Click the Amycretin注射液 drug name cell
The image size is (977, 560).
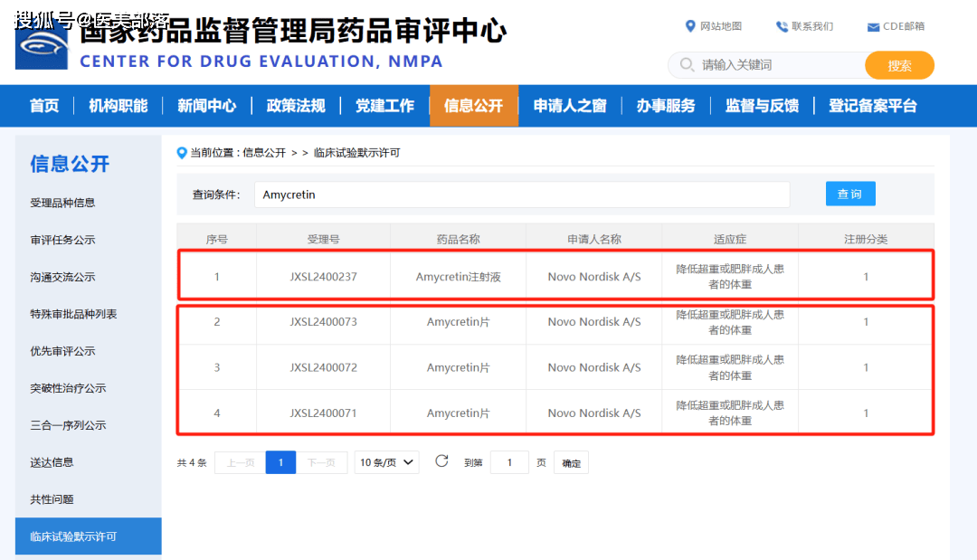(x=458, y=277)
